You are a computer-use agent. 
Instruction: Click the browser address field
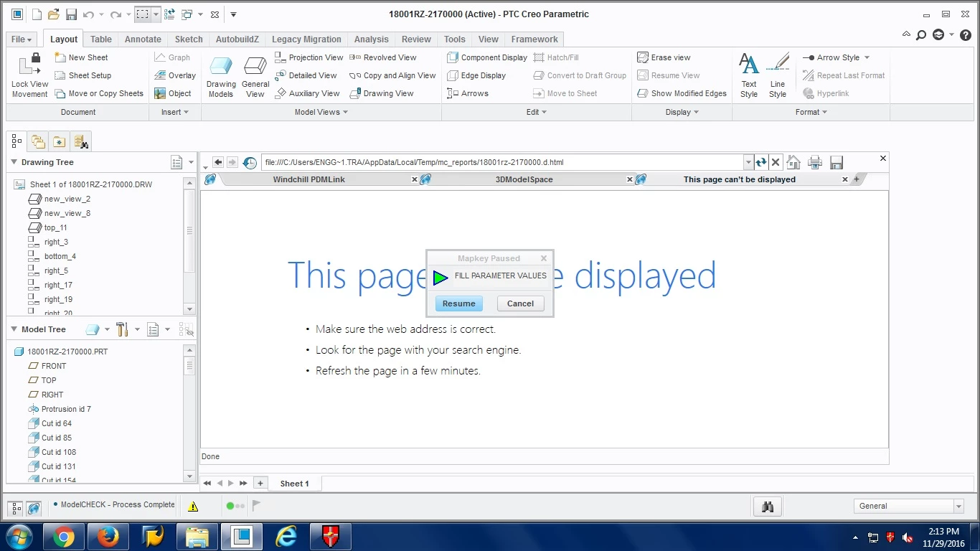tap(502, 163)
